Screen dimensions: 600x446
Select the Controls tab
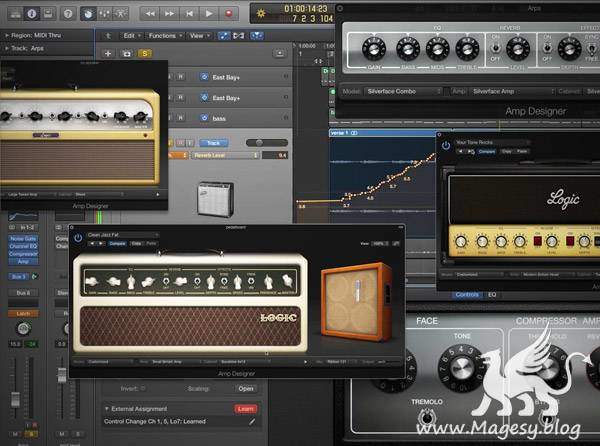(467, 295)
